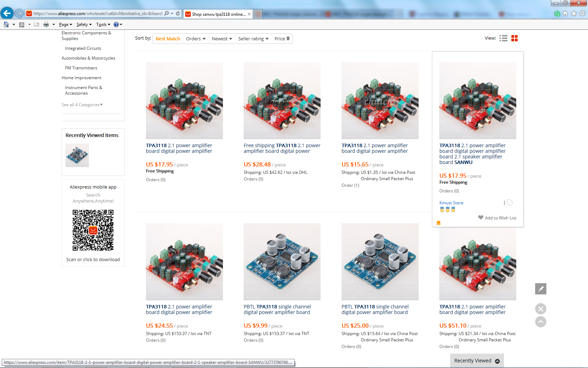Open the SANWU highlighted product title link

pos(472,154)
